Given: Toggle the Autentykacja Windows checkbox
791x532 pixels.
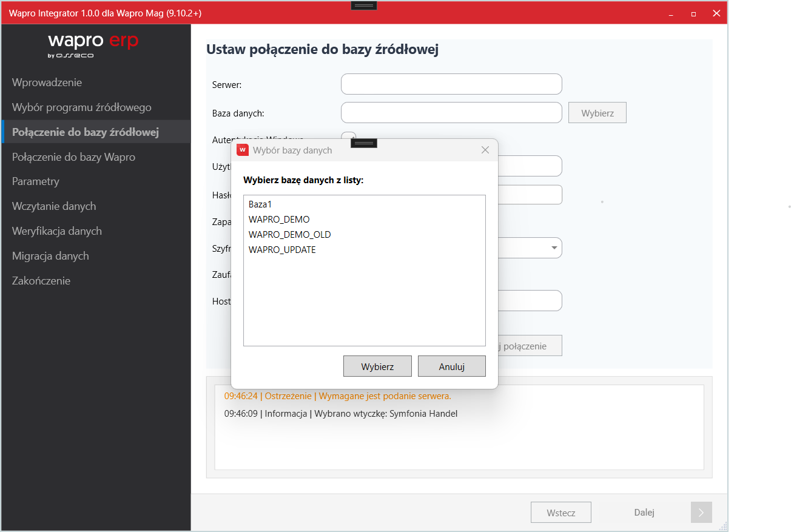Looking at the screenshot, I should pyautogui.click(x=348, y=136).
